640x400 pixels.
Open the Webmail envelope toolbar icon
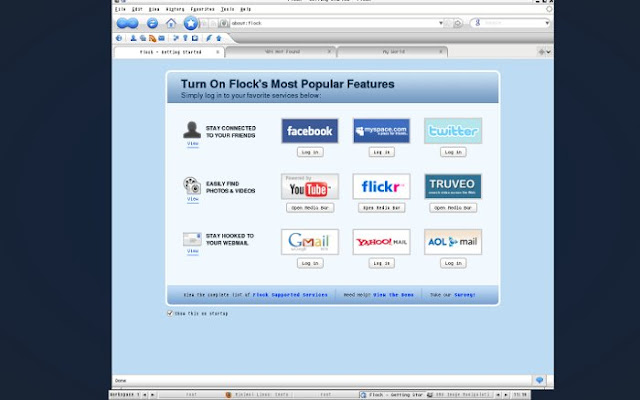pos(162,38)
